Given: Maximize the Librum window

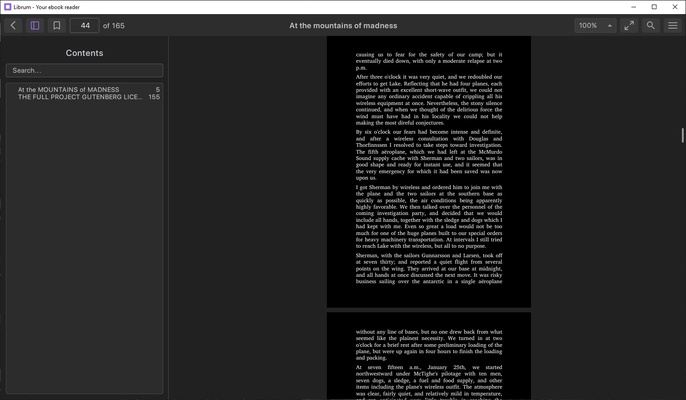Looking at the screenshot, I should 654,7.
